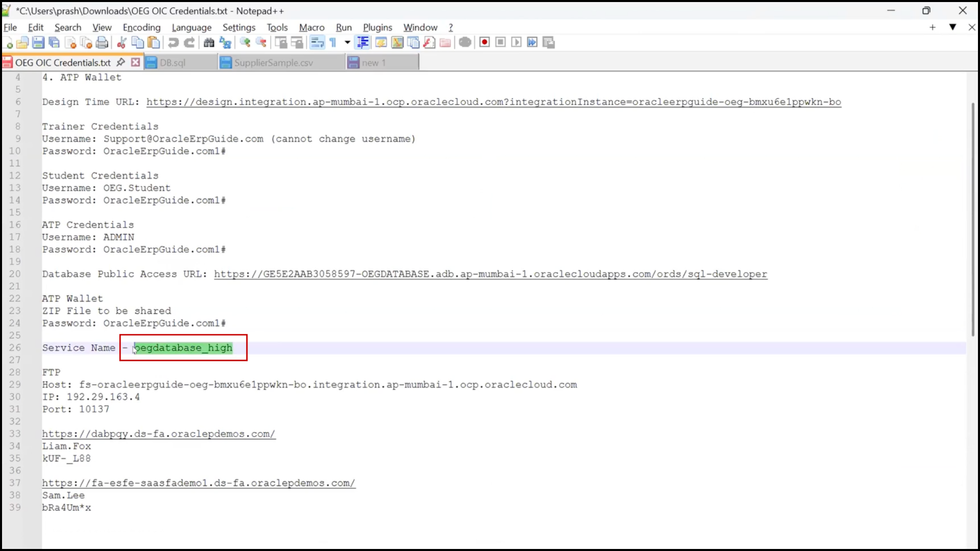
Task: Cut selection with the scissors icon
Action: pos(121,42)
